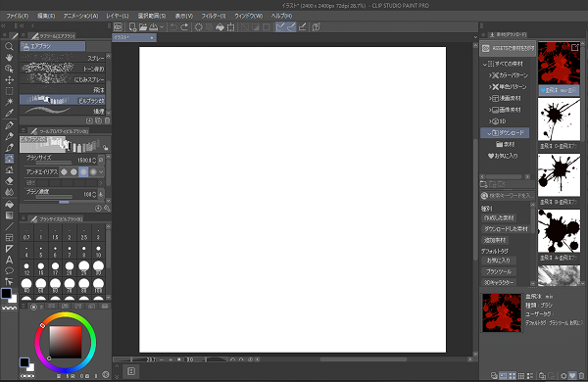Screen dimensions: 588x382
Task: Toggle the lock icon on brush preview
Action: click(x=106, y=148)
